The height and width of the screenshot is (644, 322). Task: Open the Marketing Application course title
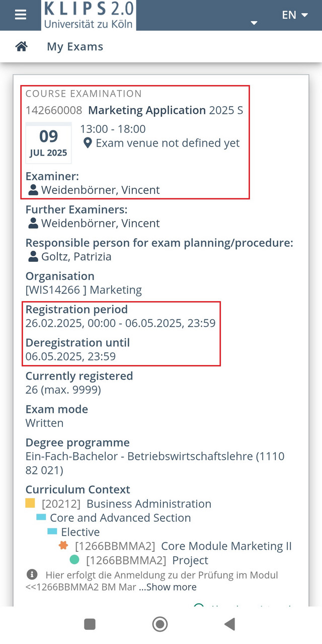coord(147,110)
